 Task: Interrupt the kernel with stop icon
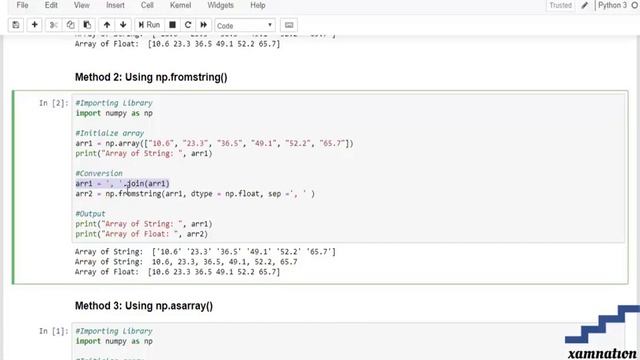click(172, 25)
